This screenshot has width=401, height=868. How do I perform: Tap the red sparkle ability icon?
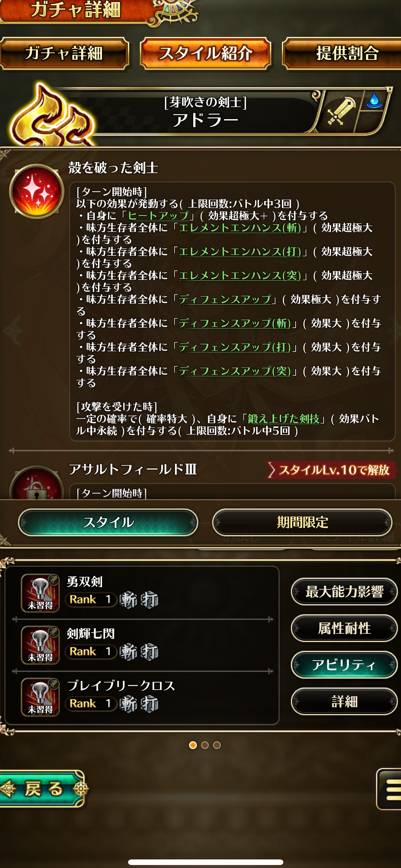coord(36,191)
